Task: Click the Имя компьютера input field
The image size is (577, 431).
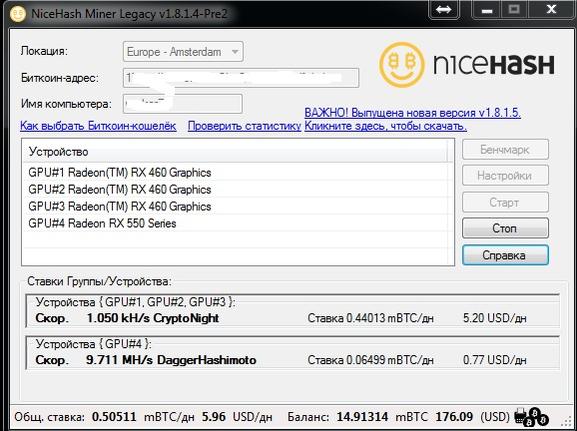Action: click(183, 104)
